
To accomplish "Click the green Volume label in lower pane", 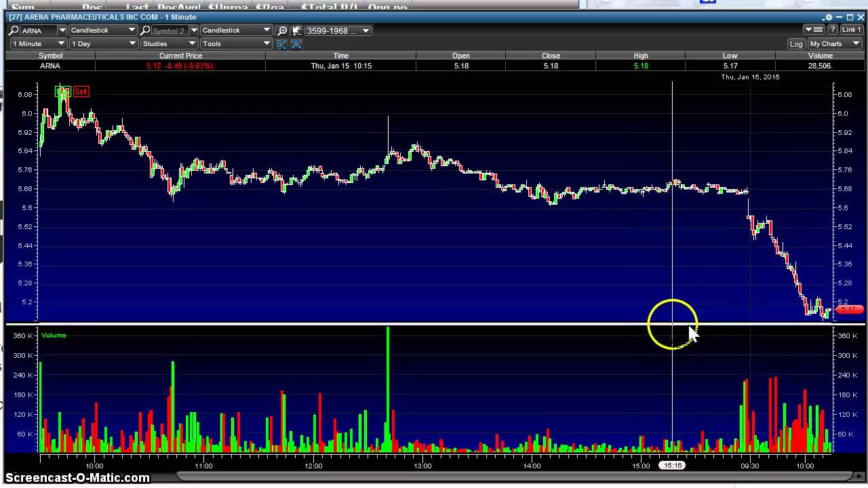I will [54, 335].
